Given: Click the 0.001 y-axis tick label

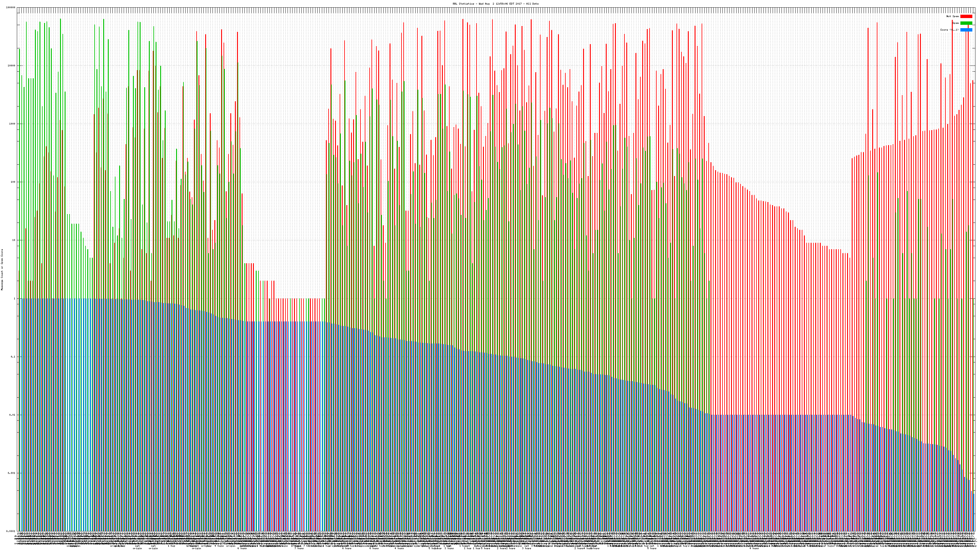Looking at the screenshot, I should [12, 473].
